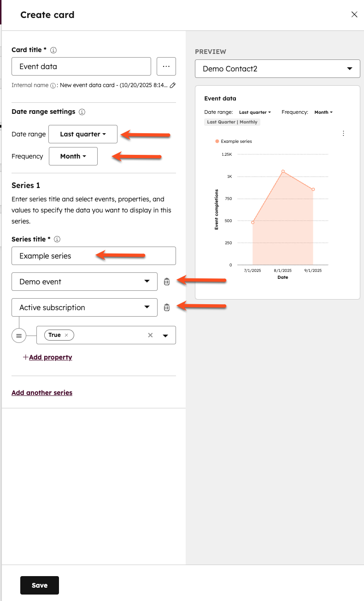364x601 pixels.
Task: Expand the Demo event dropdown
Action: [x=84, y=282]
